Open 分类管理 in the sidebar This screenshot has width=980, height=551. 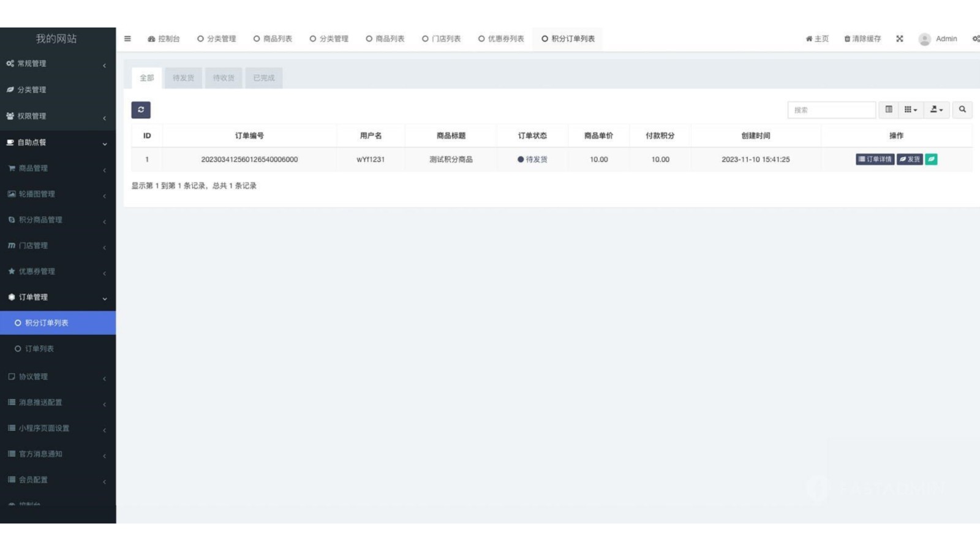(x=58, y=89)
